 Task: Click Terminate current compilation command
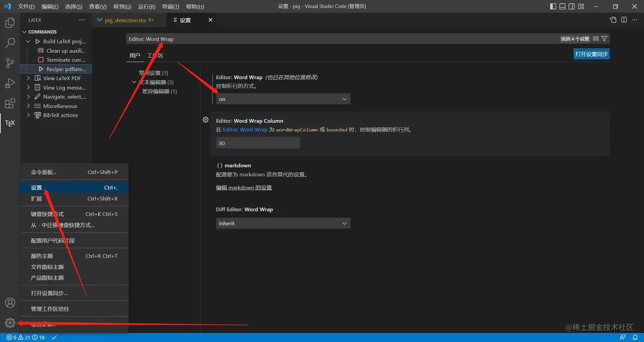pyautogui.click(x=62, y=60)
